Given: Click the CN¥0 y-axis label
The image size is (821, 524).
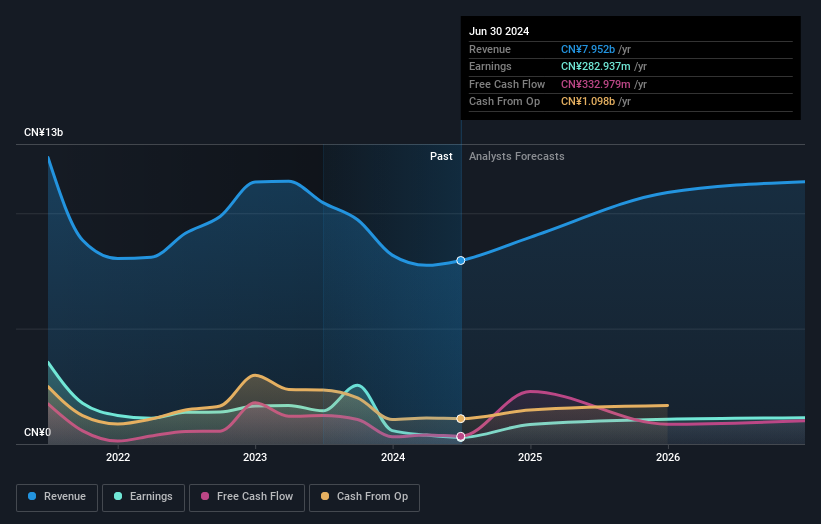Looking at the screenshot, I should pyautogui.click(x=38, y=432).
